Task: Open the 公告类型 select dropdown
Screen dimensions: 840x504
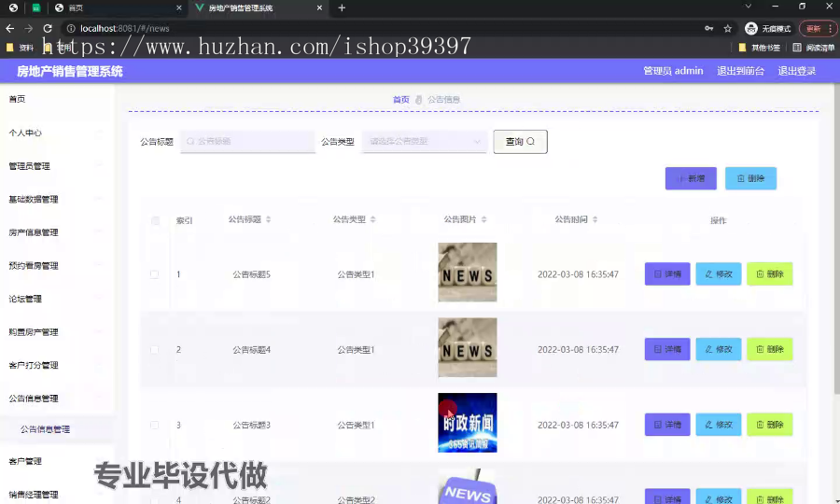Action: tap(425, 141)
